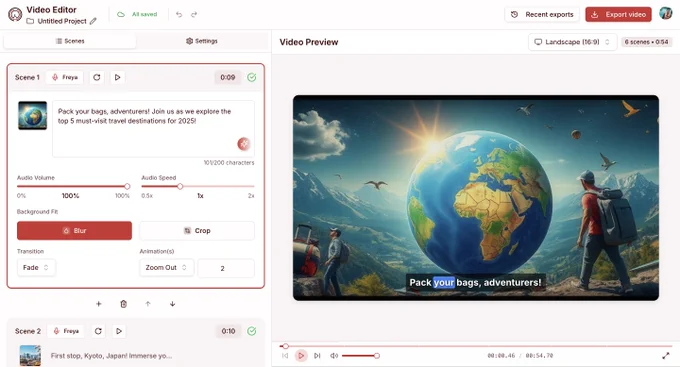Click the animation value field showing 2
The width and height of the screenshot is (680, 367).
pos(226,268)
